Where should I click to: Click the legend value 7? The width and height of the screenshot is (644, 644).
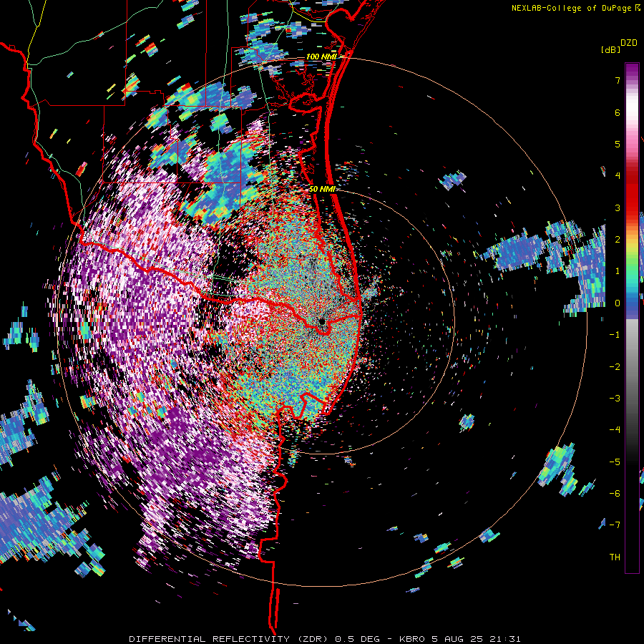tap(618, 80)
